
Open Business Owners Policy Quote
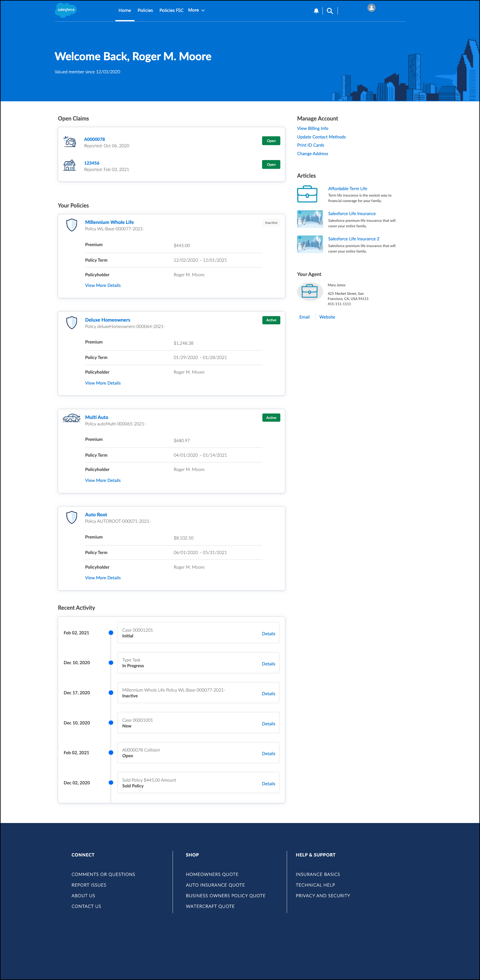pos(225,895)
